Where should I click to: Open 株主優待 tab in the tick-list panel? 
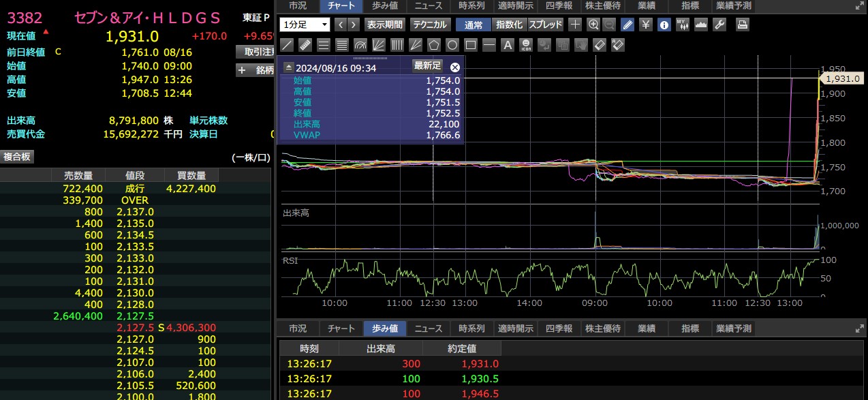(603, 328)
